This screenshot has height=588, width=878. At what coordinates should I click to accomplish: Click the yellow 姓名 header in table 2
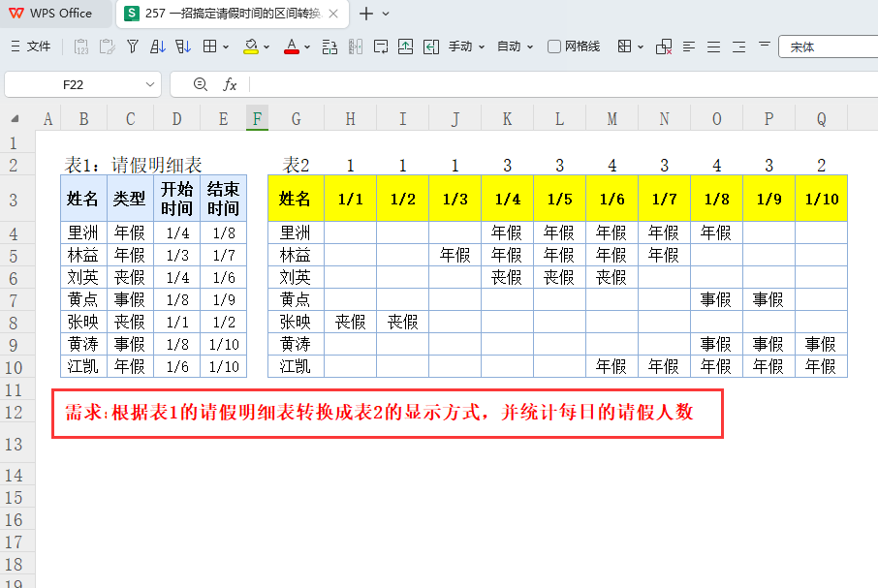pyautogui.click(x=296, y=199)
